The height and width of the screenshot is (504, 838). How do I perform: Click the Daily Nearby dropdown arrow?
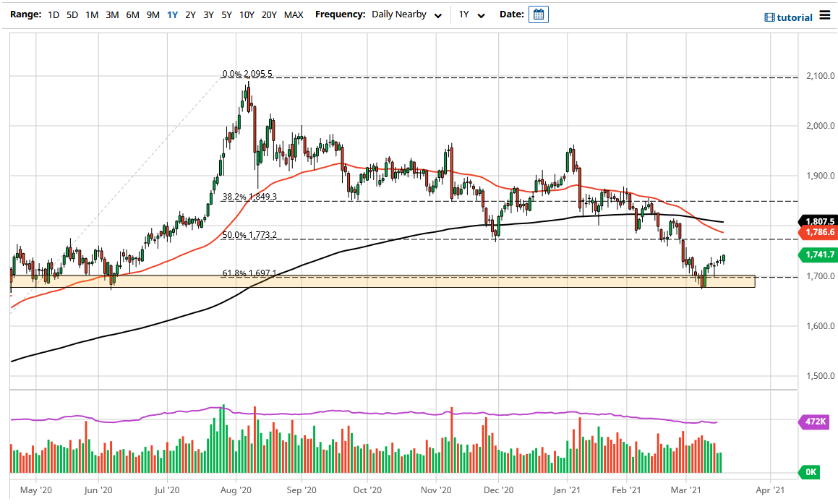coord(438,16)
